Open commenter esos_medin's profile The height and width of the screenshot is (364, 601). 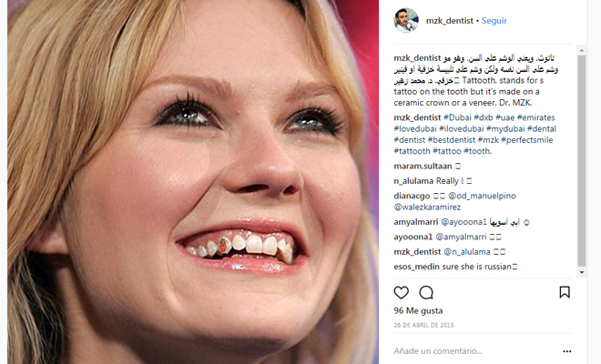pyautogui.click(x=417, y=267)
